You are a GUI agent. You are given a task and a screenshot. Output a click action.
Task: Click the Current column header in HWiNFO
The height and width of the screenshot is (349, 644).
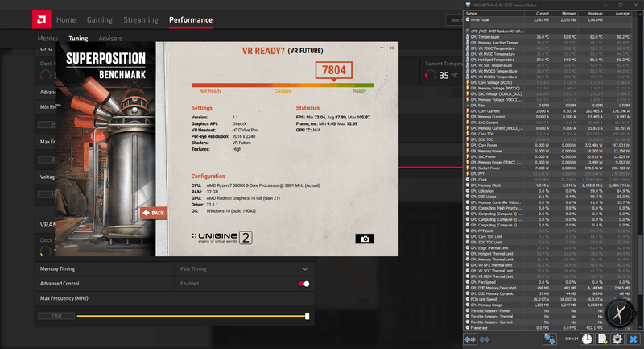(538, 14)
